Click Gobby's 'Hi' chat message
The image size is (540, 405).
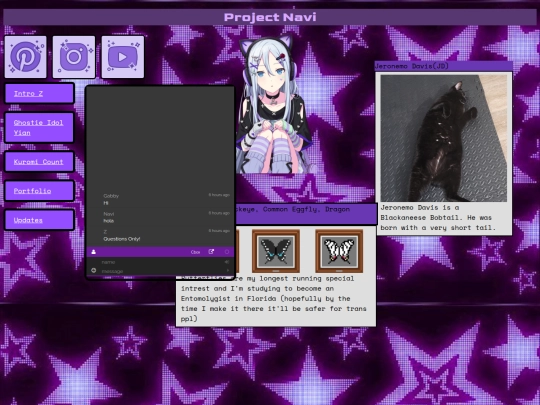106,203
